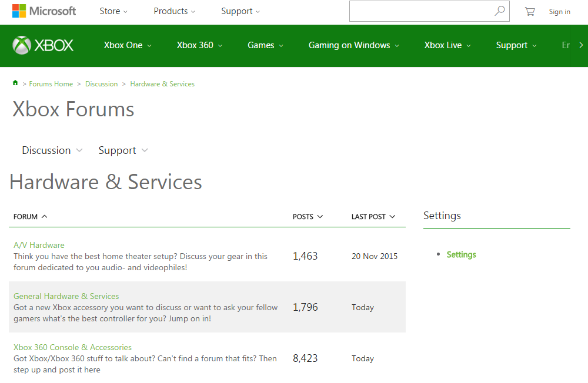Click the Microsoft logo
The height and width of the screenshot is (383, 588).
[44, 11]
